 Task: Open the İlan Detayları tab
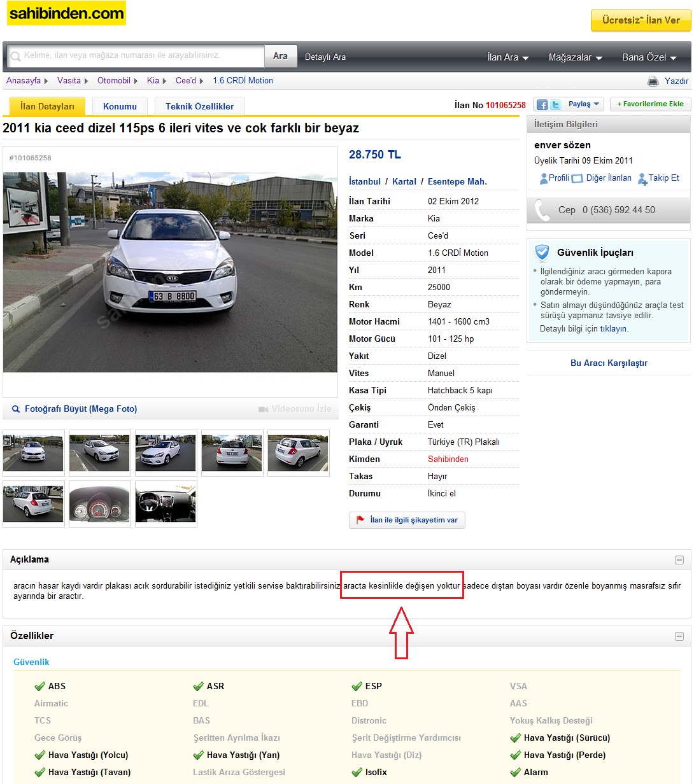pyautogui.click(x=47, y=106)
